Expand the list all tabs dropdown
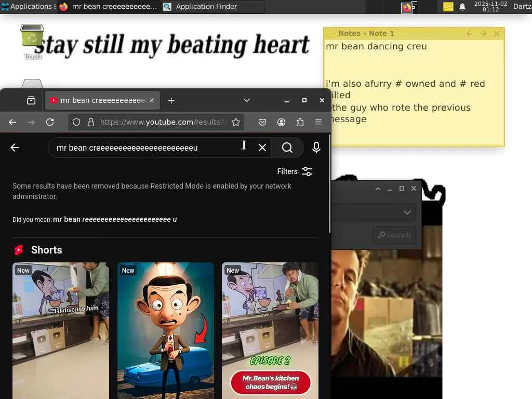Viewport: 532px width, 399px height. [x=247, y=100]
